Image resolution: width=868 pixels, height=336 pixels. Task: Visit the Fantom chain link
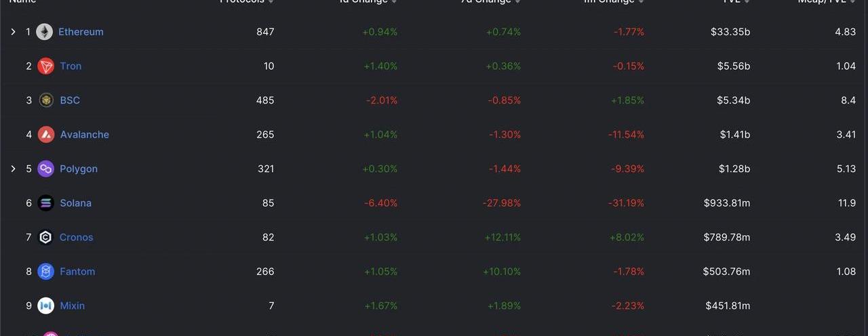coord(77,272)
